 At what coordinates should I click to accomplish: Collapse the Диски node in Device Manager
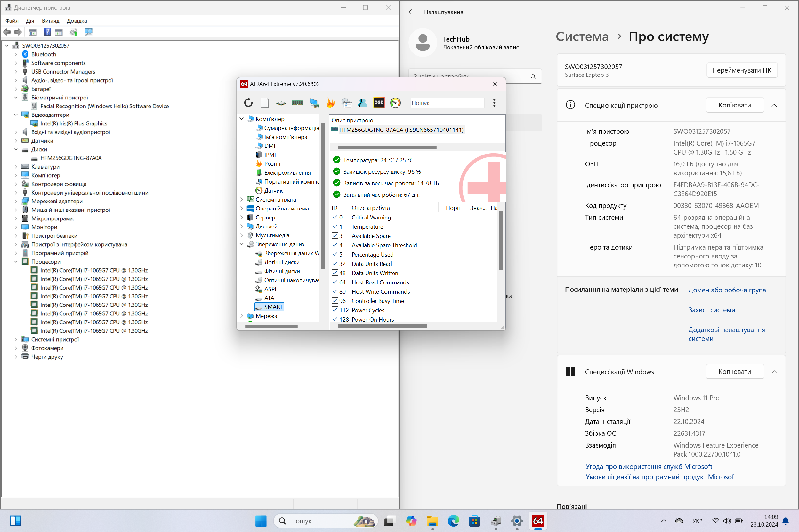click(16, 149)
